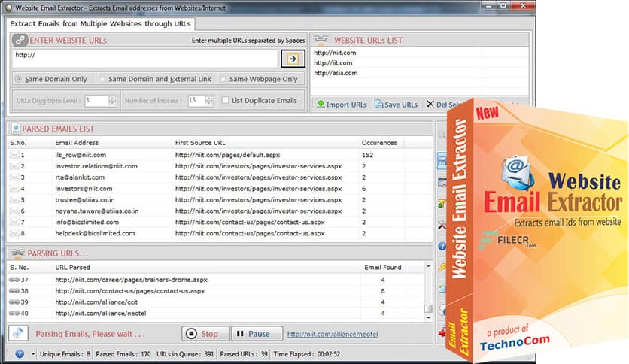Click the blue help icon in status bar

point(20,354)
